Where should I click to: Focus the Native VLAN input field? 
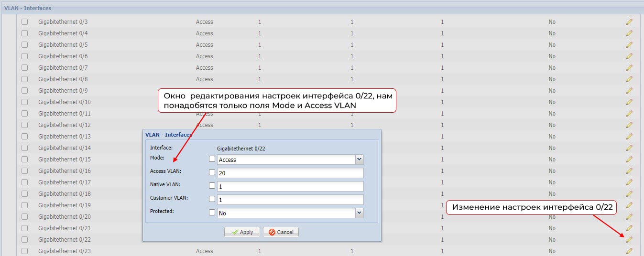(291, 186)
